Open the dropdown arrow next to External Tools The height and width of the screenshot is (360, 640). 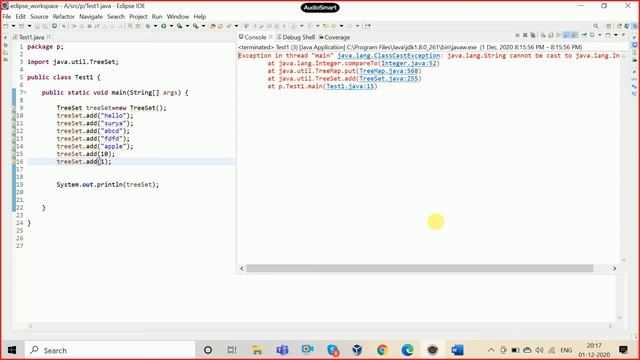(x=203, y=26)
